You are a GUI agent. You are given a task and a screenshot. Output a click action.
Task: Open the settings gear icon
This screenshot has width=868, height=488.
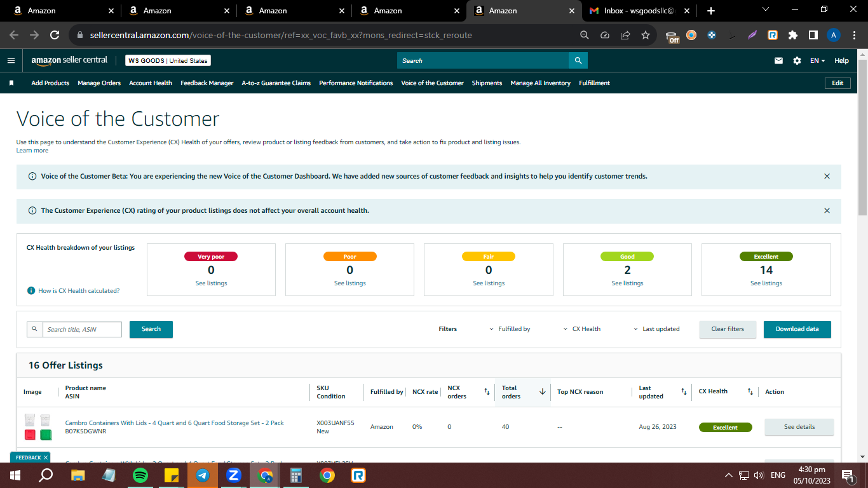797,60
